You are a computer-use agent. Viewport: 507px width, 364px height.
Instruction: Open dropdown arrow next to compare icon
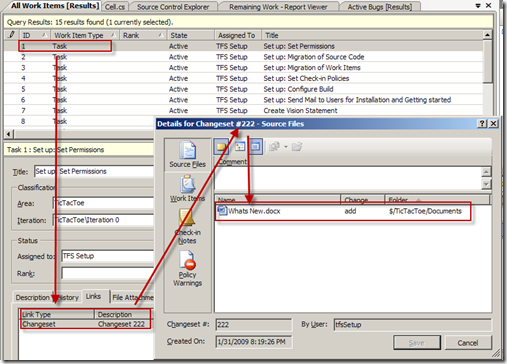286,147
